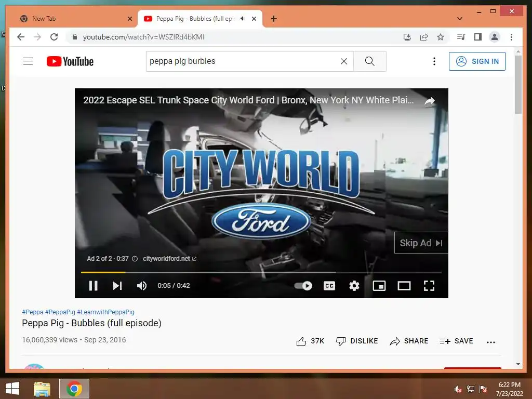Open YouTube settings three-dot menu
The width and height of the screenshot is (532, 399).
[x=434, y=61]
